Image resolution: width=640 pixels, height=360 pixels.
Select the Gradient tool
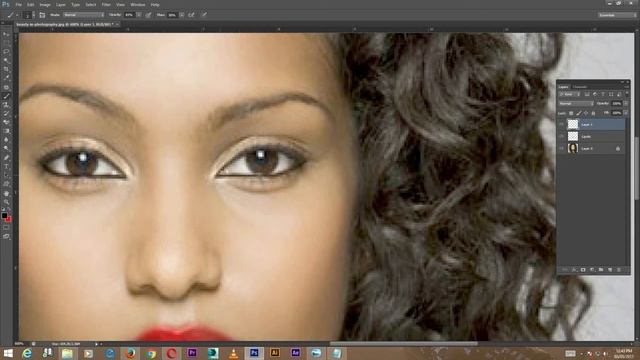click(6, 131)
